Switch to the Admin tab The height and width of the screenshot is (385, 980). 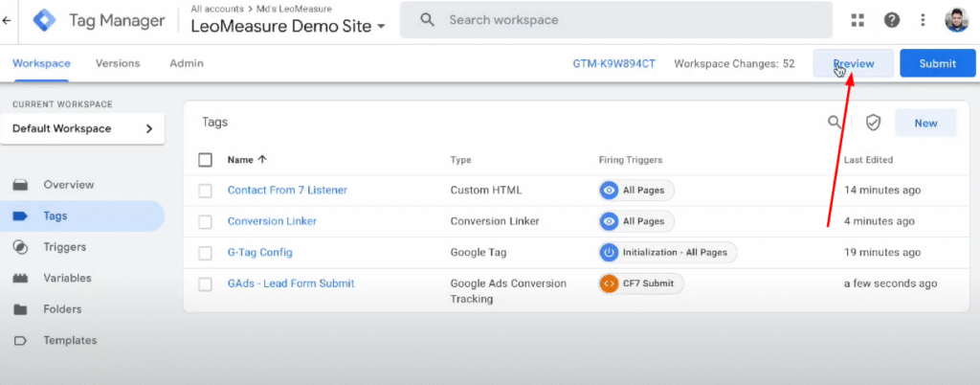(187, 64)
